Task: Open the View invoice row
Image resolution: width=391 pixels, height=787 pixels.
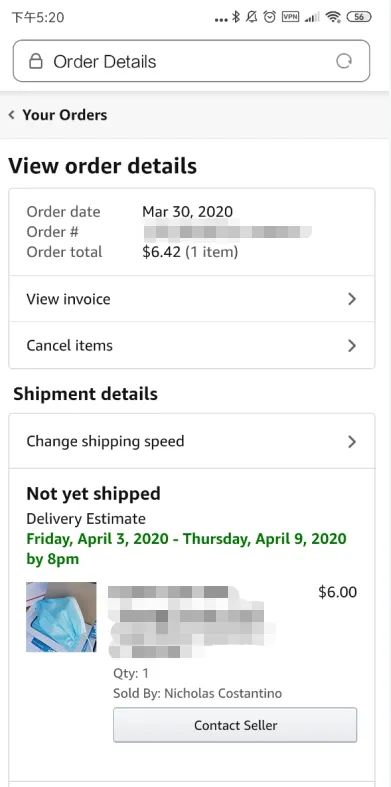Action: click(192, 299)
